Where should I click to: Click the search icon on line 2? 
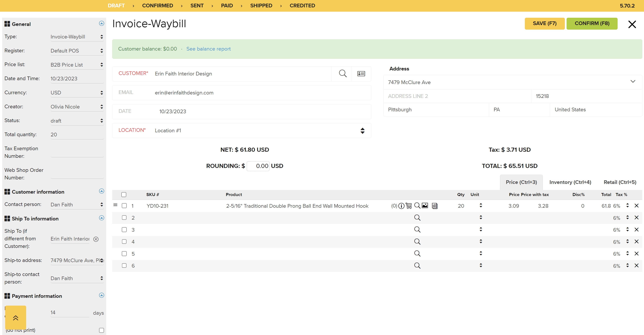click(x=417, y=217)
